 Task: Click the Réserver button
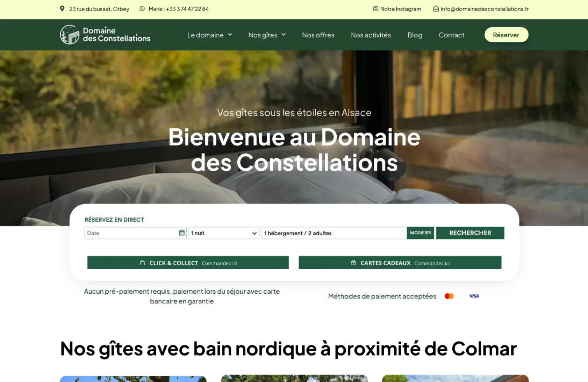[x=506, y=35]
